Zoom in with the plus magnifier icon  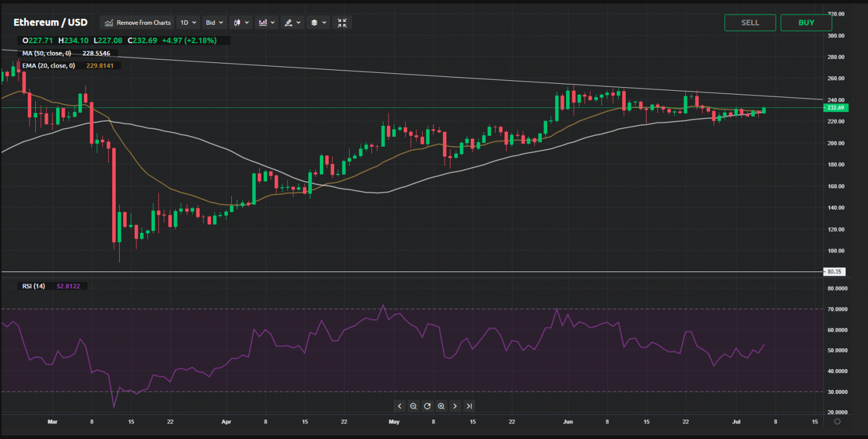tap(441, 406)
